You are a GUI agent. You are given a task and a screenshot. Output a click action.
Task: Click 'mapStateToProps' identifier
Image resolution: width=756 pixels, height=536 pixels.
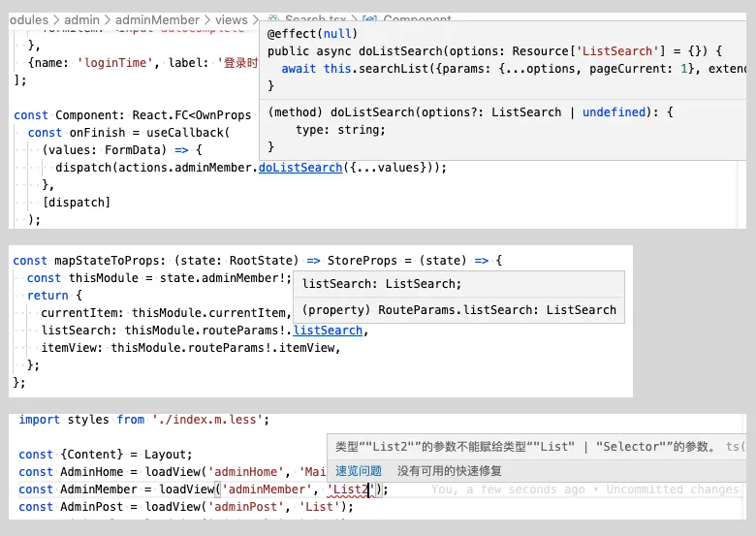point(107,261)
